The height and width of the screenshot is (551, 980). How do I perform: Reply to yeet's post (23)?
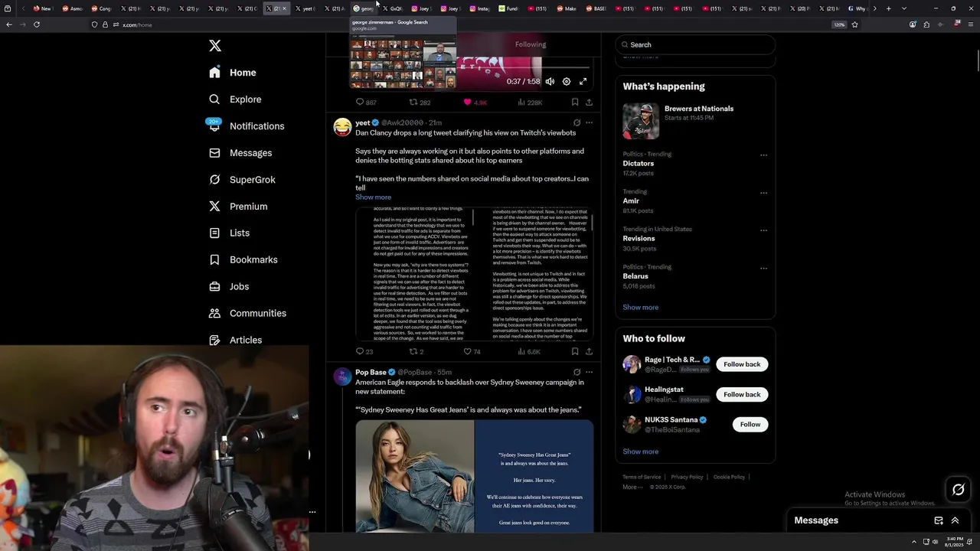[364, 351]
